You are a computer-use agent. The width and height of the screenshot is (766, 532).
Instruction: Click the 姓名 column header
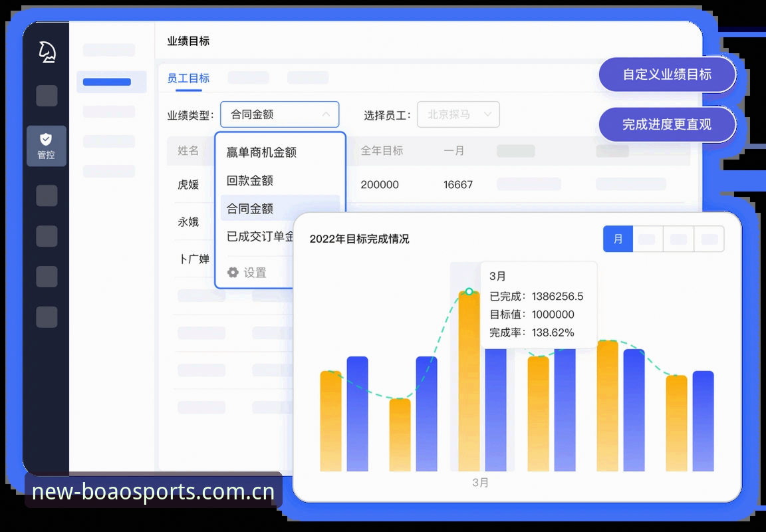188,150
